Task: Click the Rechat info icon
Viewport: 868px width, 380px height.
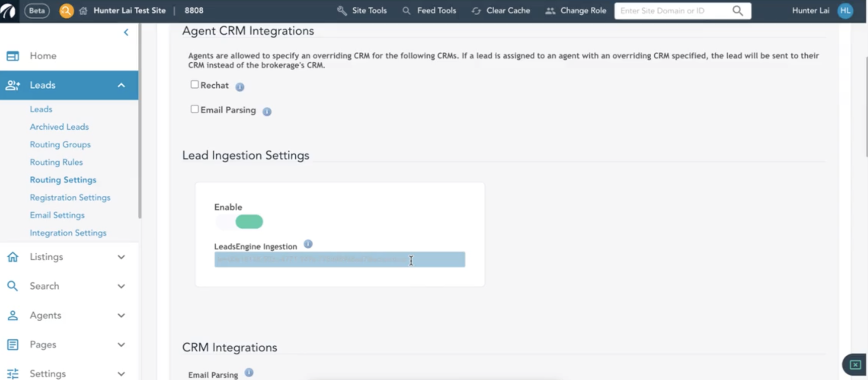Action: [x=240, y=87]
